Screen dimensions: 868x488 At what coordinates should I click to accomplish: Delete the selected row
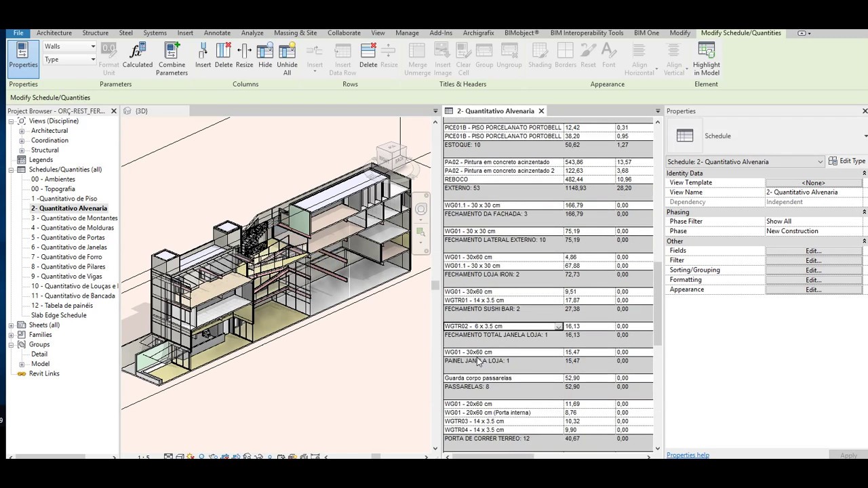(x=368, y=56)
